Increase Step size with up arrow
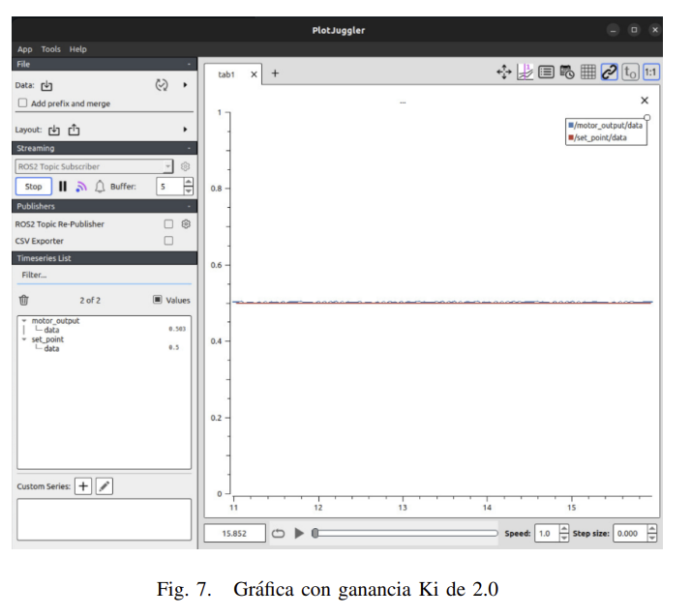Image resolution: width=691 pixels, height=616 pixels. (651, 529)
